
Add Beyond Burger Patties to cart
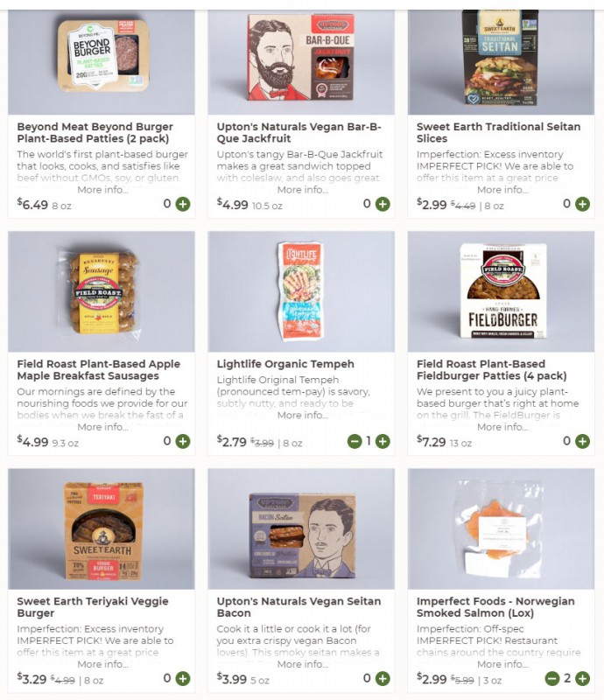[183, 204]
